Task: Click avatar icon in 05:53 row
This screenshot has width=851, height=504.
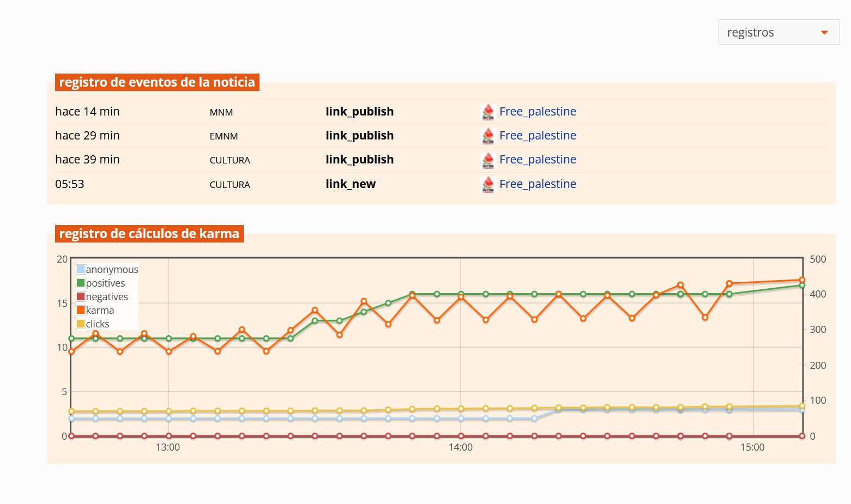Action: [488, 185]
